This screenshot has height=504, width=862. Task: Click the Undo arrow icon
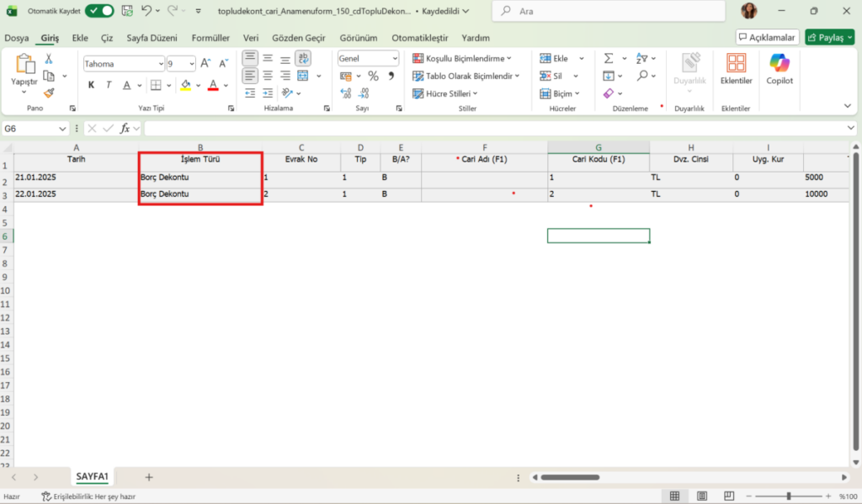point(146,10)
